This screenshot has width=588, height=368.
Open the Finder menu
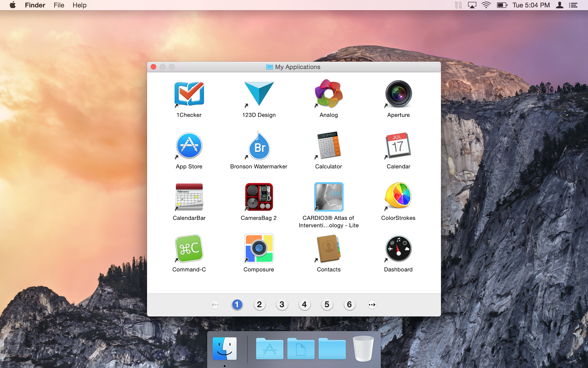click(x=35, y=5)
